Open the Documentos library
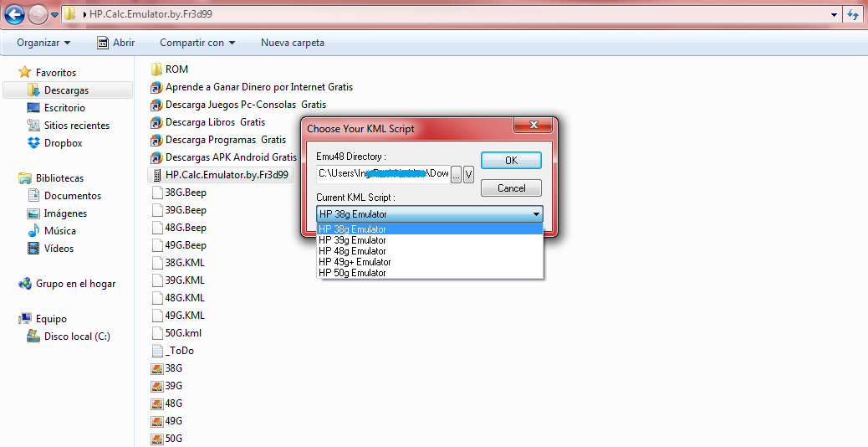This screenshot has width=868, height=447. coord(73,196)
